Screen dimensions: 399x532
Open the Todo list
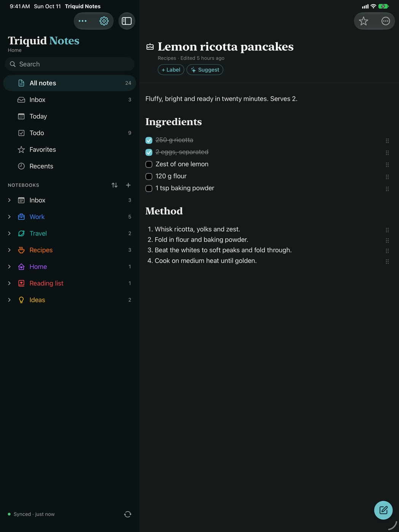70,133
